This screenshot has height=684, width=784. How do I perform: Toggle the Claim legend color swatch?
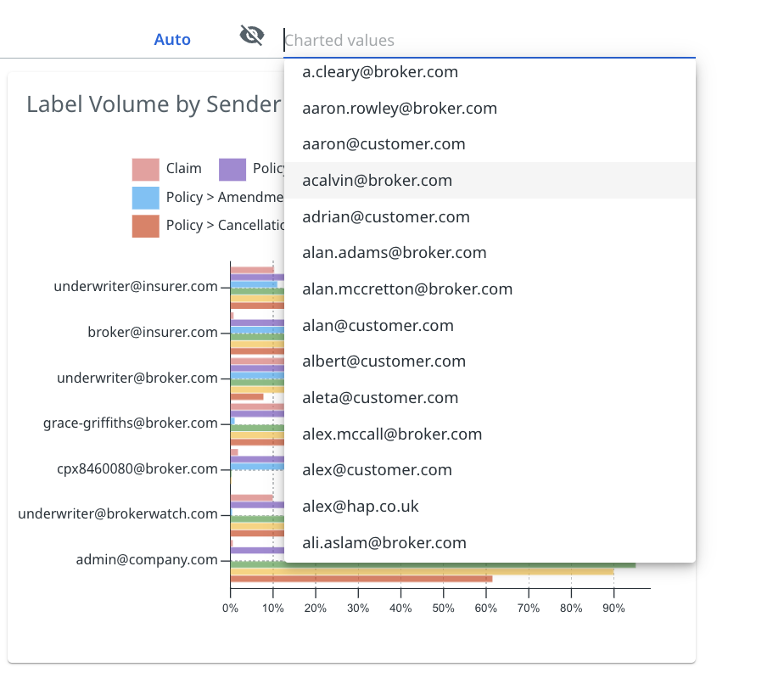point(145,169)
